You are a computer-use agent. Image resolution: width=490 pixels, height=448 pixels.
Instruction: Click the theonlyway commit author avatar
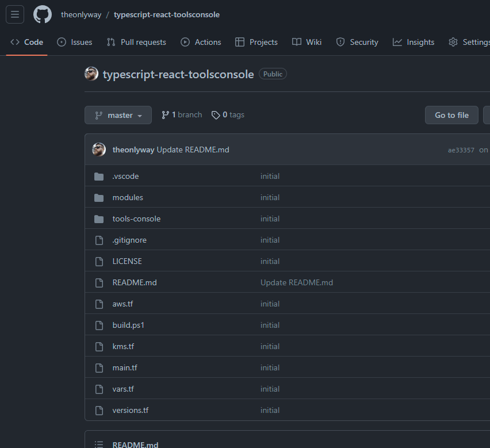coord(99,150)
